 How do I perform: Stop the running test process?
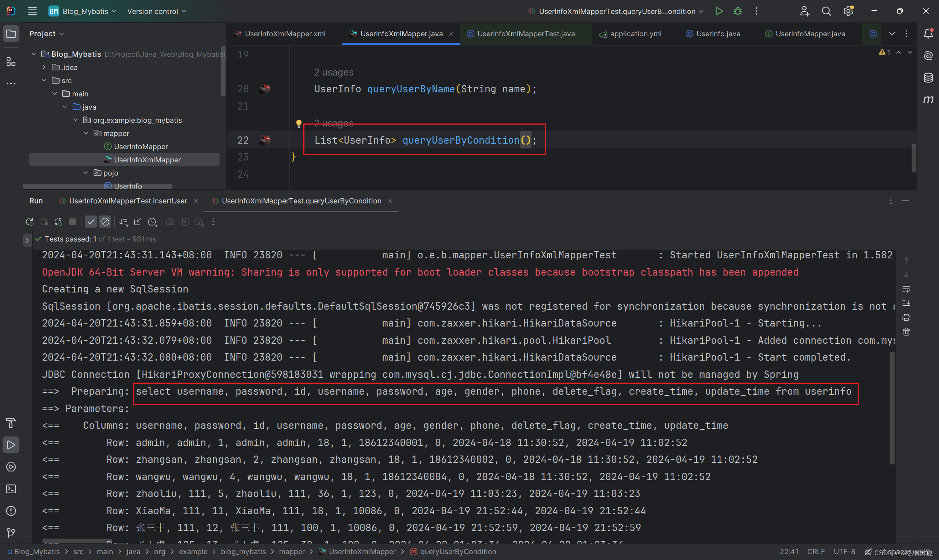[x=73, y=222]
